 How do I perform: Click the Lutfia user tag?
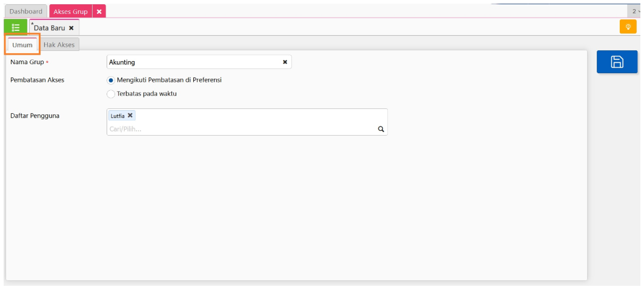click(x=118, y=116)
